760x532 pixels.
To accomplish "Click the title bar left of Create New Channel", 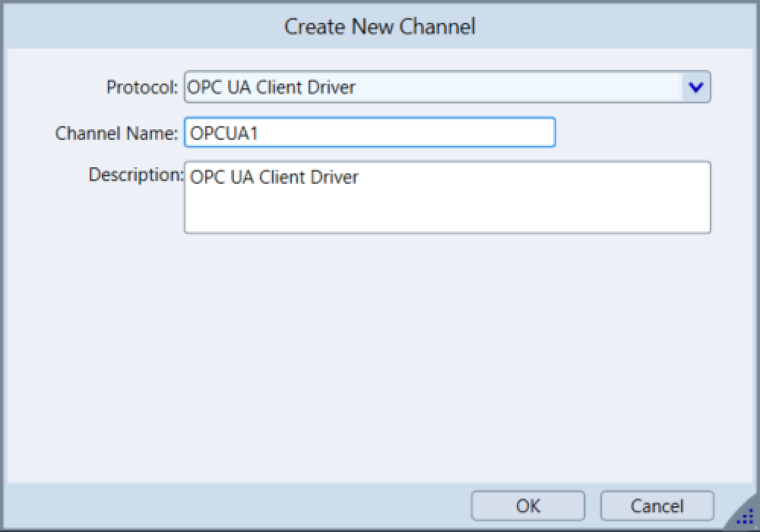I will [x=137, y=27].
